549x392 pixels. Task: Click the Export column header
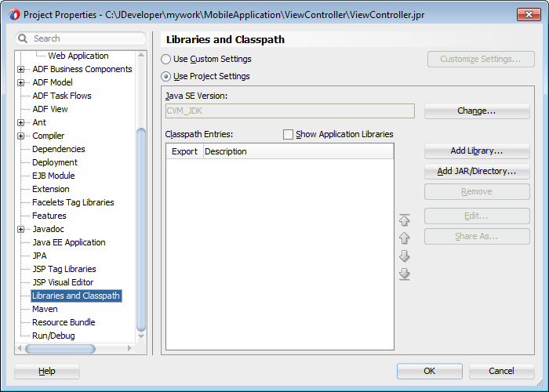pos(184,151)
